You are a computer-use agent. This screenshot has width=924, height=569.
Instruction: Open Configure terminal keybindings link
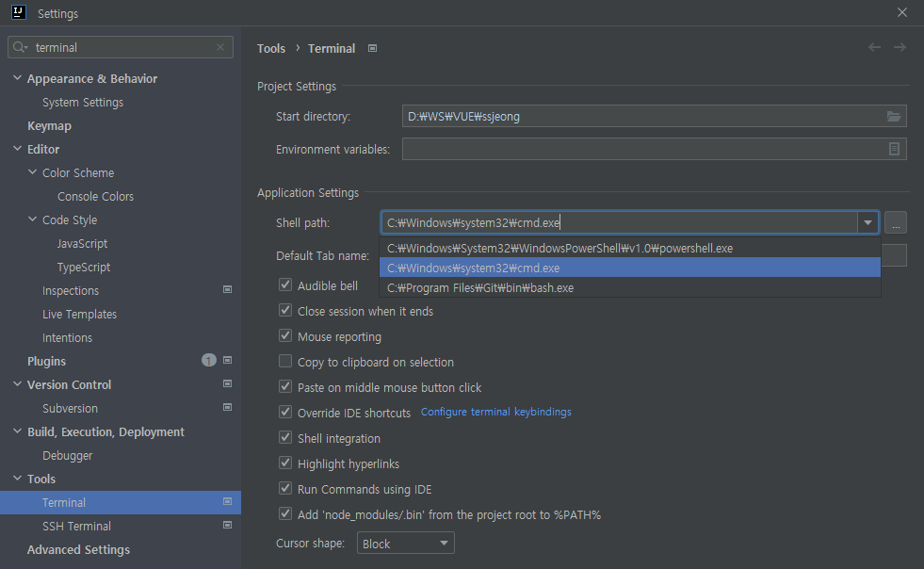(x=496, y=412)
